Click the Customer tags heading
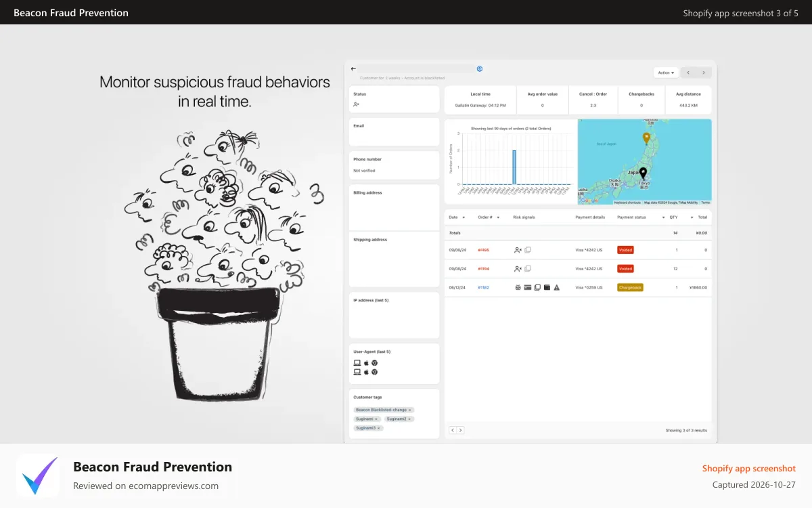Image resolution: width=812 pixels, height=508 pixels. click(x=367, y=397)
